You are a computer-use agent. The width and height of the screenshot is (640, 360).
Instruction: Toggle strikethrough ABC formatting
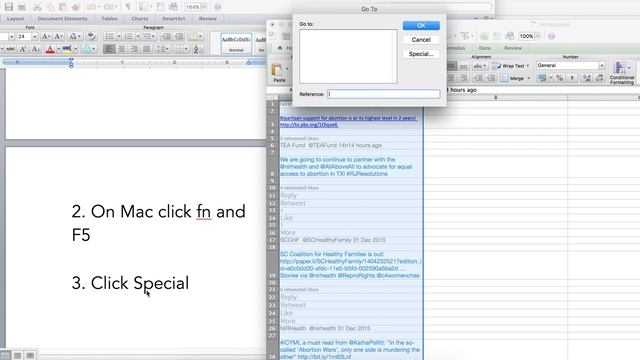pyautogui.click(x=10, y=49)
